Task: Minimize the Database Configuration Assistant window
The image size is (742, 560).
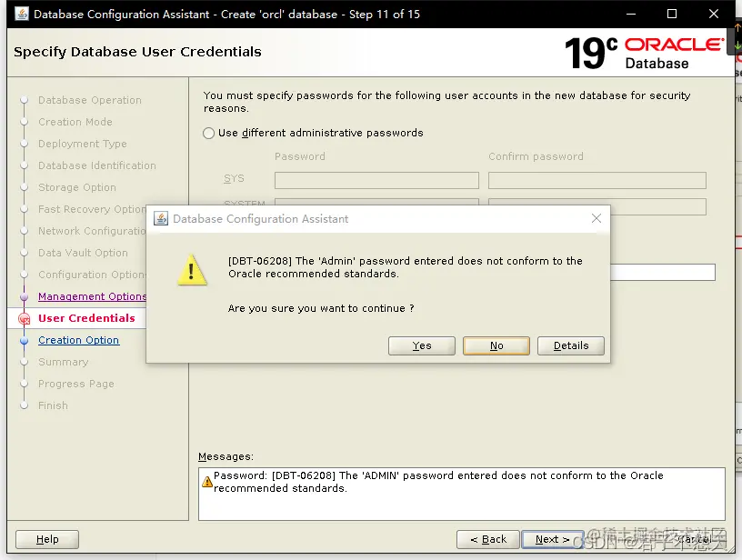Action: click(631, 14)
